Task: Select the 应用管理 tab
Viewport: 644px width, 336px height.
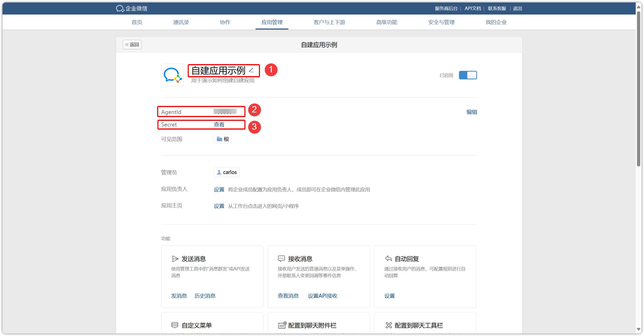Action: 272,22
